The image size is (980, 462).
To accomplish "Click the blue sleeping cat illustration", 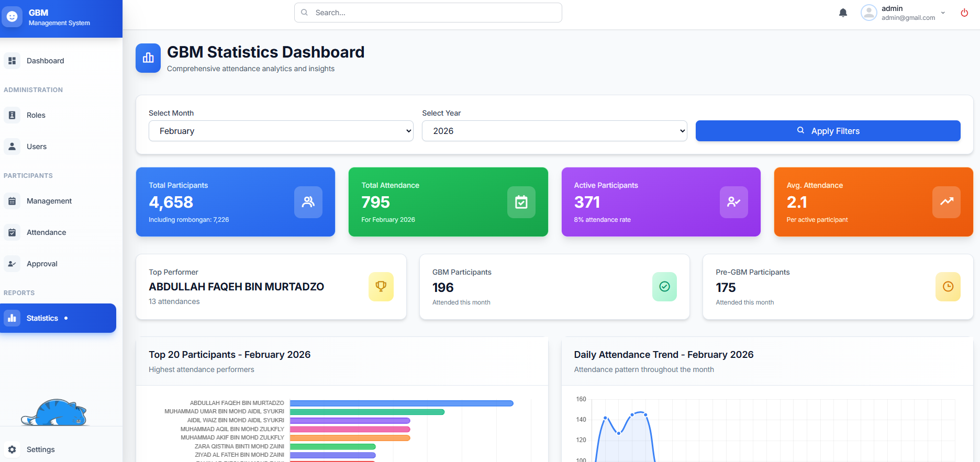I will (54, 412).
